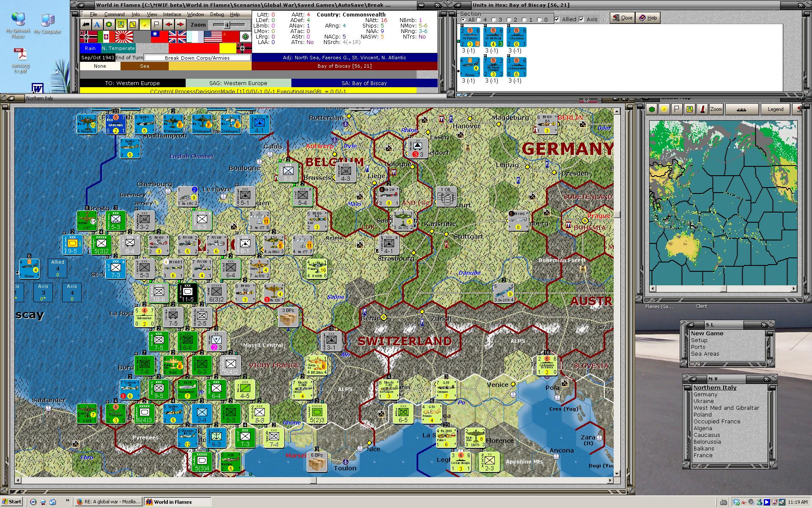Click the Break Down Corps/Armies field
Image resolution: width=812 pixels, height=508 pixels.
pos(197,58)
